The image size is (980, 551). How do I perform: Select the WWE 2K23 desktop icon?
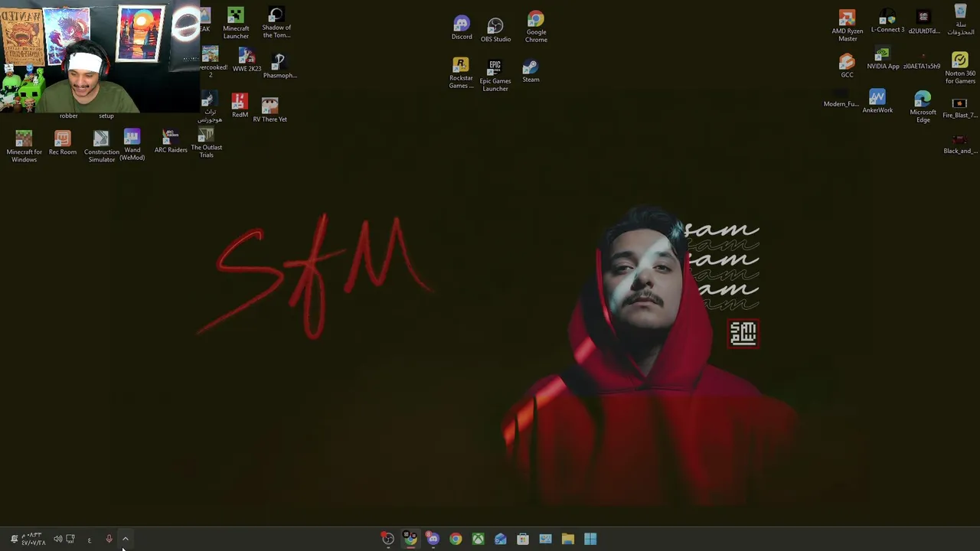[x=247, y=60]
